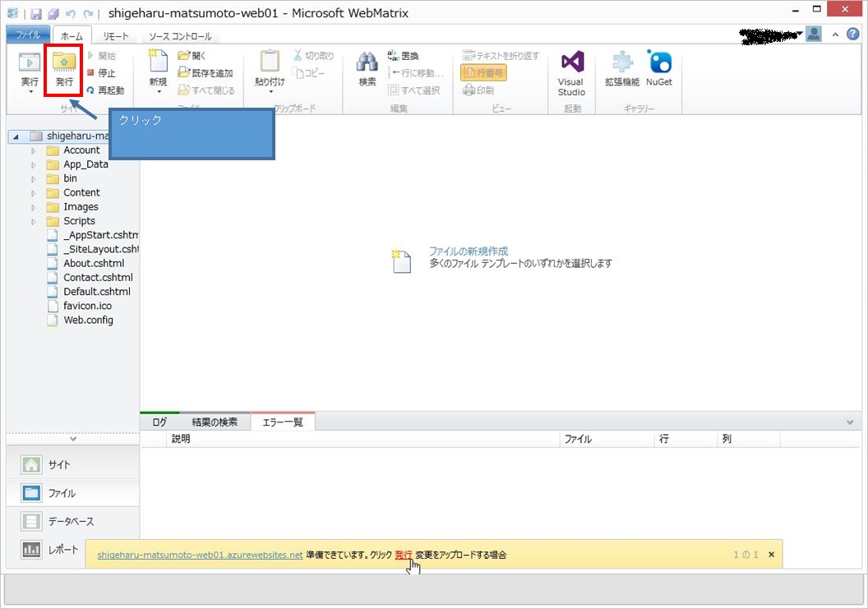Image resolution: width=868 pixels, height=609 pixels.
Task: Expand the Content folder
Action: click(x=33, y=193)
